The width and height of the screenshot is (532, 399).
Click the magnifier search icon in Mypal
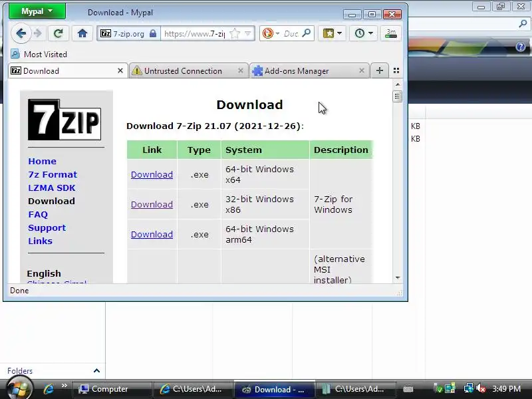coord(306,33)
